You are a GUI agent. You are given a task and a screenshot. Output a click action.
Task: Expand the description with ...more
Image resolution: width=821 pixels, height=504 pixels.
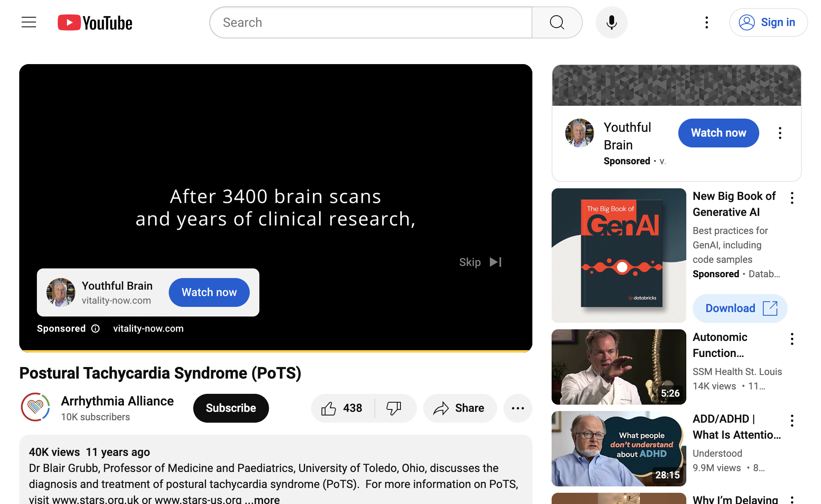click(263, 499)
